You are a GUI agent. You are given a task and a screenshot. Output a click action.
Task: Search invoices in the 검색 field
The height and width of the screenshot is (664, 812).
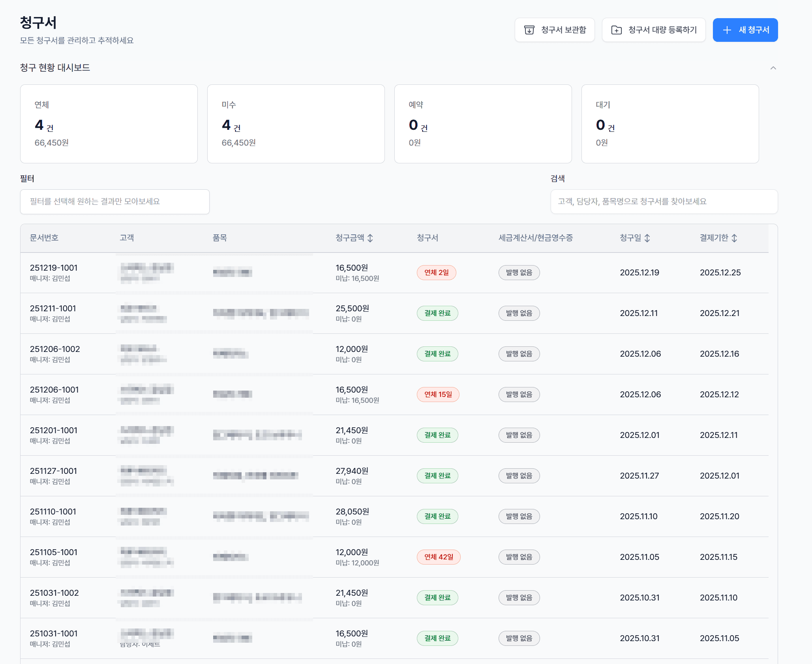point(664,202)
